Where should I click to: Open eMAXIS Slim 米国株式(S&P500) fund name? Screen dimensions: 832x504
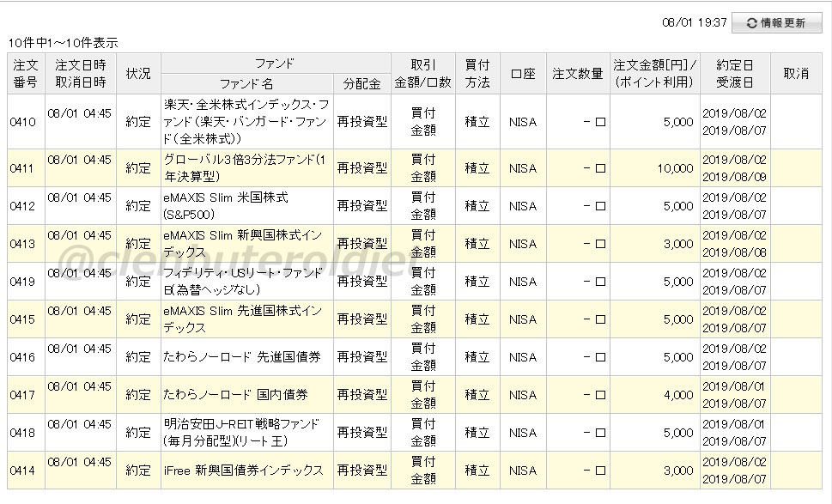(x=226, y=206)
